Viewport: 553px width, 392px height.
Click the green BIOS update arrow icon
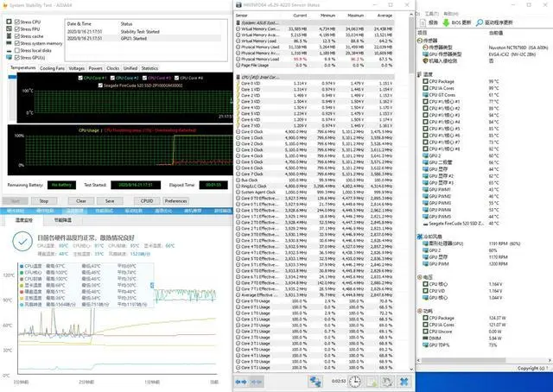pos(446,22)
